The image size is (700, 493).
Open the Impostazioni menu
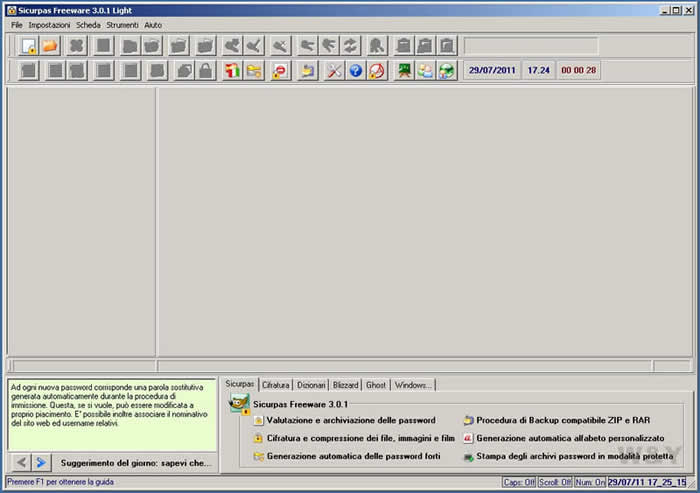click(49, 24)
